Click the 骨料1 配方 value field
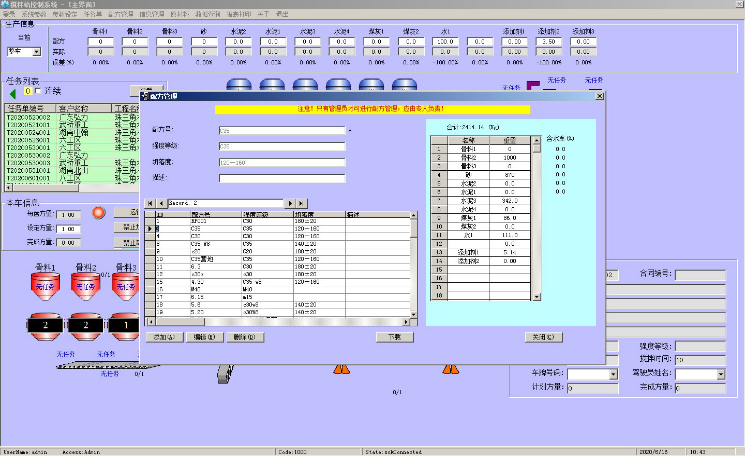Viewport: 745px width, 456px height. (x=100, y=42)
